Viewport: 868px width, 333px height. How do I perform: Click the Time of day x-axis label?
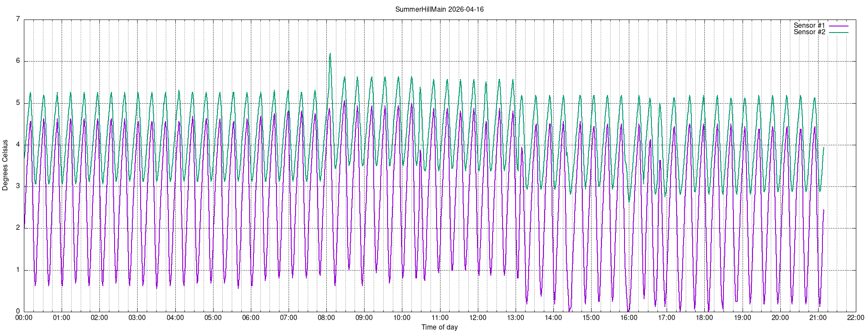pos(439,327)
